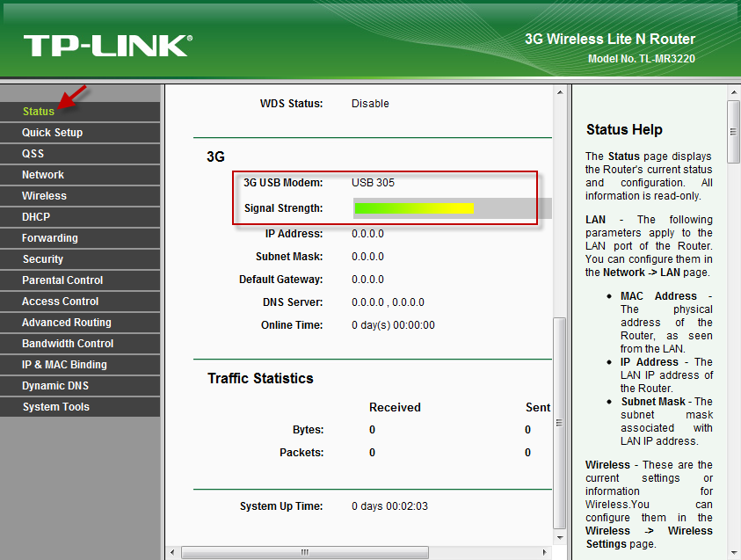Click the 'Received' column header

[395, 407]
